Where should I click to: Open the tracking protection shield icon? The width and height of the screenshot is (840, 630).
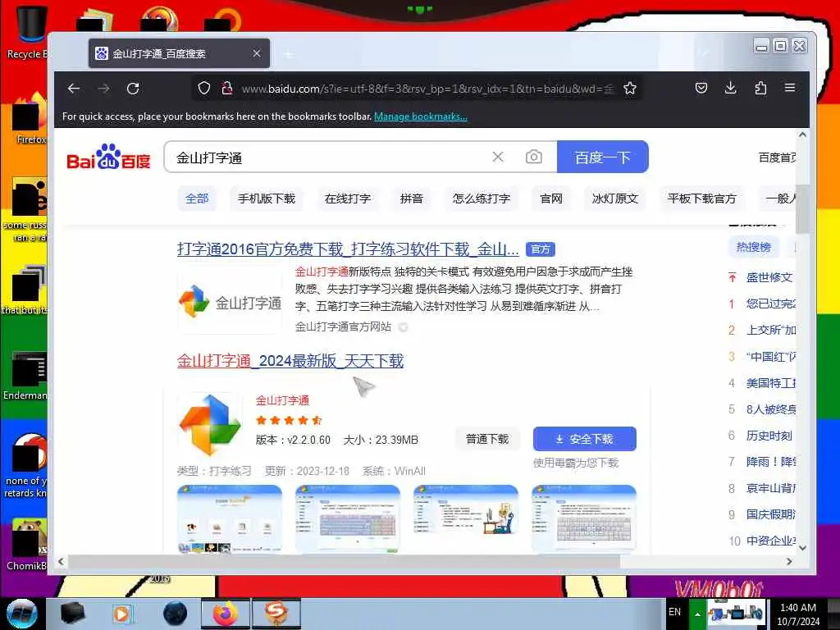204,89
